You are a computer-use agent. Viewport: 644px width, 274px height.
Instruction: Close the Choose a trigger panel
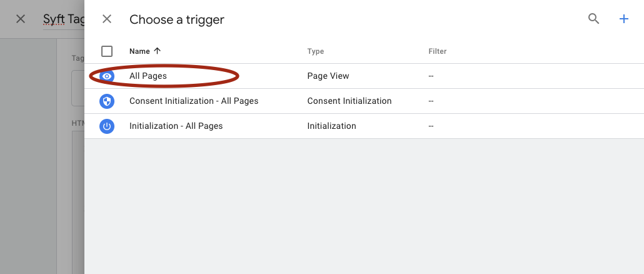107,19
